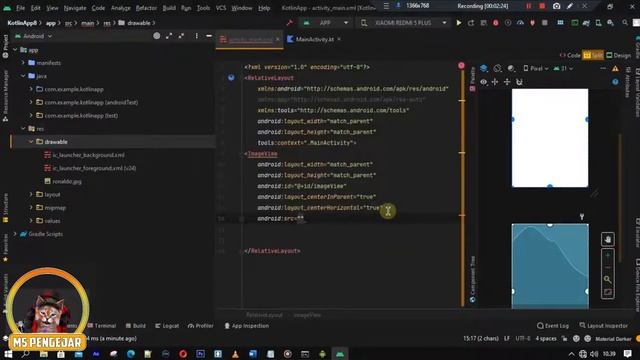Open the Android project view dropdown
The width and height of the screenshot is (640, 360).
[33, 36]
